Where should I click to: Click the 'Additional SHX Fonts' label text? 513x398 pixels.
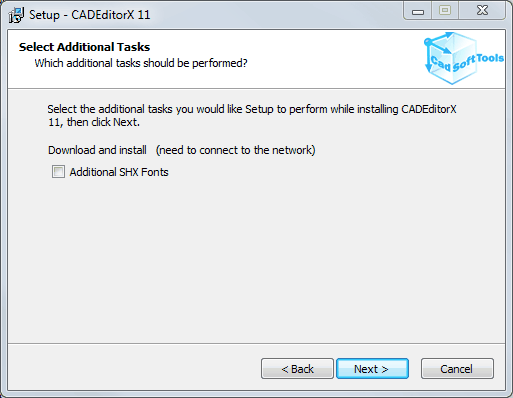pyautogui.click(x=119, y=172)
